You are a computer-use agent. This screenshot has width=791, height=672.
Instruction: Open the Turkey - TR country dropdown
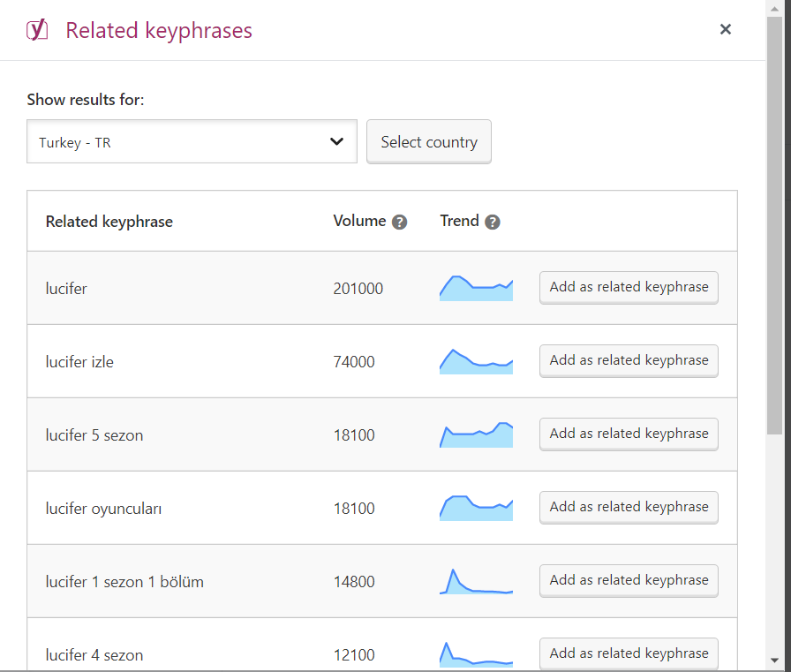point(192,142)
